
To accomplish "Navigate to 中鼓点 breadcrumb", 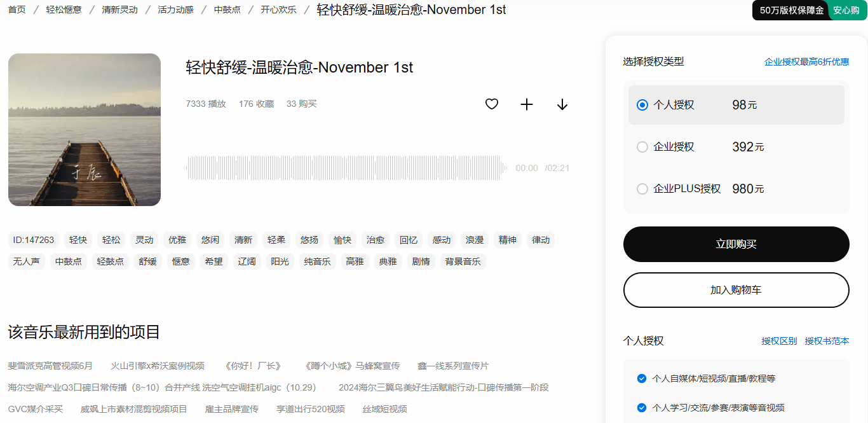I will [x=227, y=10].
